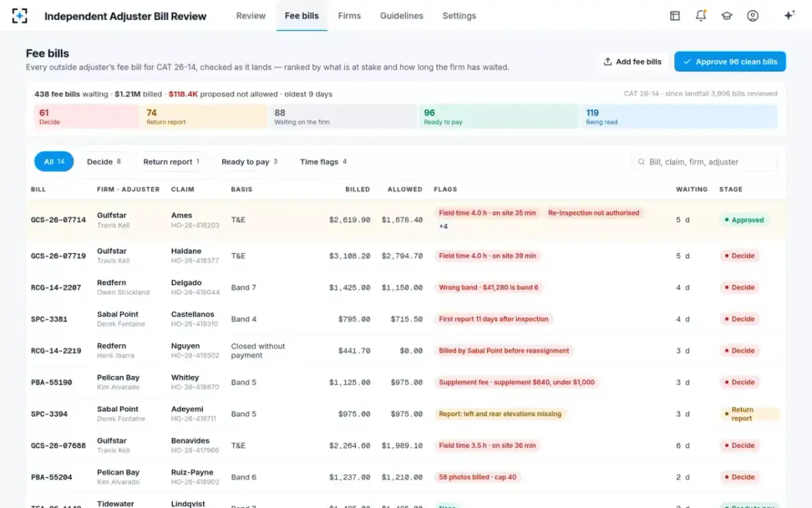Select the All filter chip
Viewport: 812px width, 508px height.
point(54,162)
